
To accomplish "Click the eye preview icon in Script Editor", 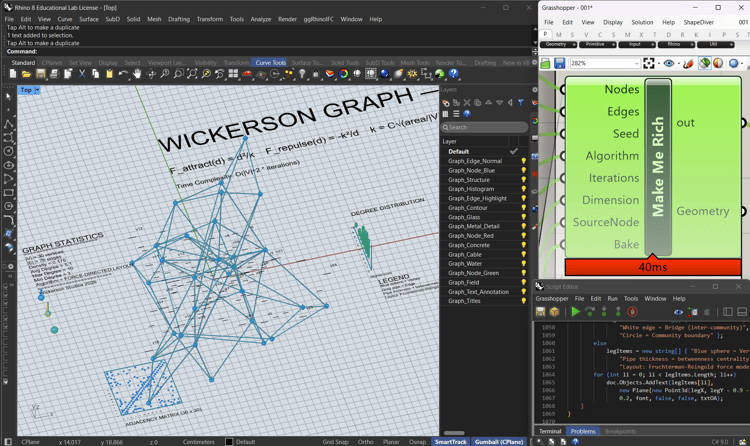I will click(x=678, y=312).
